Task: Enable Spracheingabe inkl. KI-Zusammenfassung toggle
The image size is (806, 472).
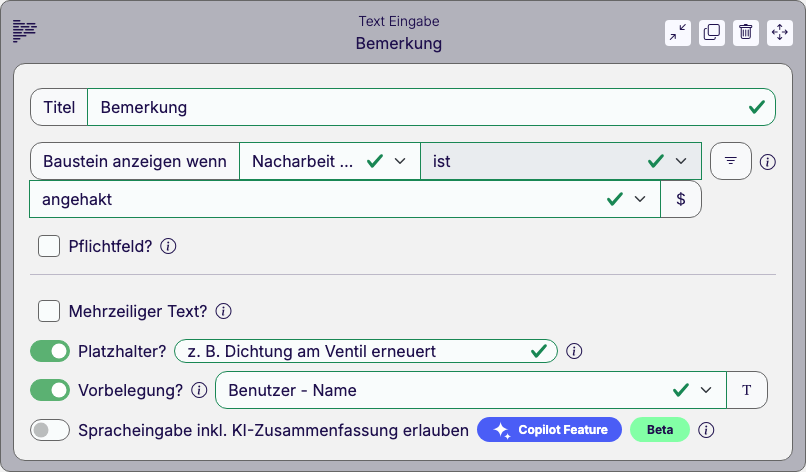Action: pos(50,430)
